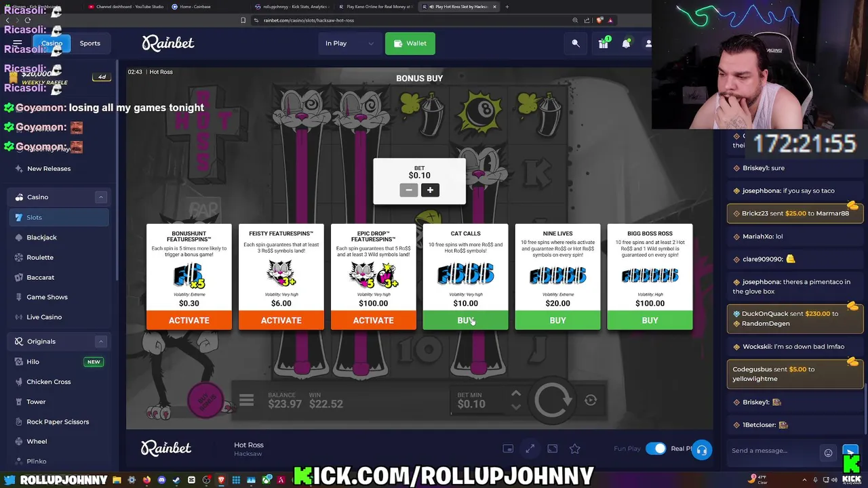Open Rock Paper Scissors game

[59, 422]
